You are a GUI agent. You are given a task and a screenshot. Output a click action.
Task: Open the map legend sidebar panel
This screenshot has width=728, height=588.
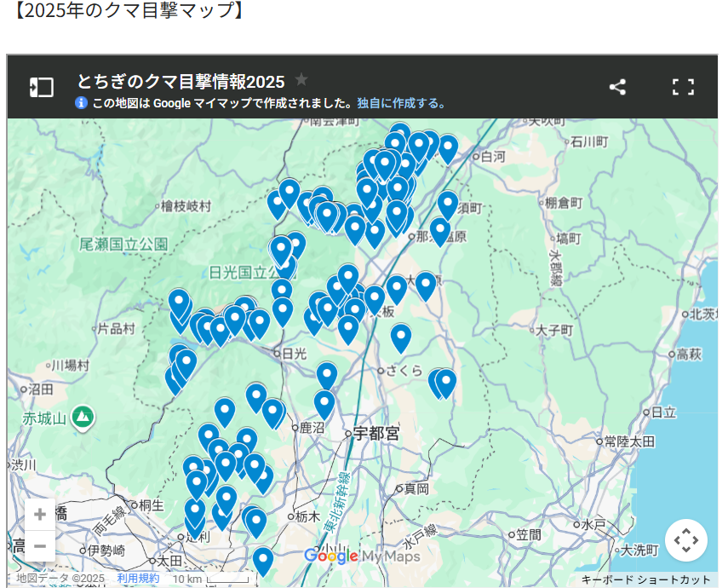[41, 87]
